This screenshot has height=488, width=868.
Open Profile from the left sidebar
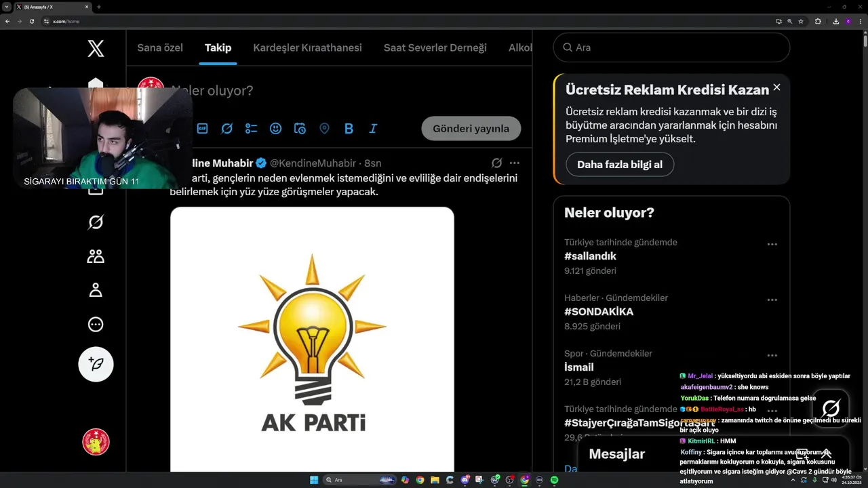(x=96, y=290)
